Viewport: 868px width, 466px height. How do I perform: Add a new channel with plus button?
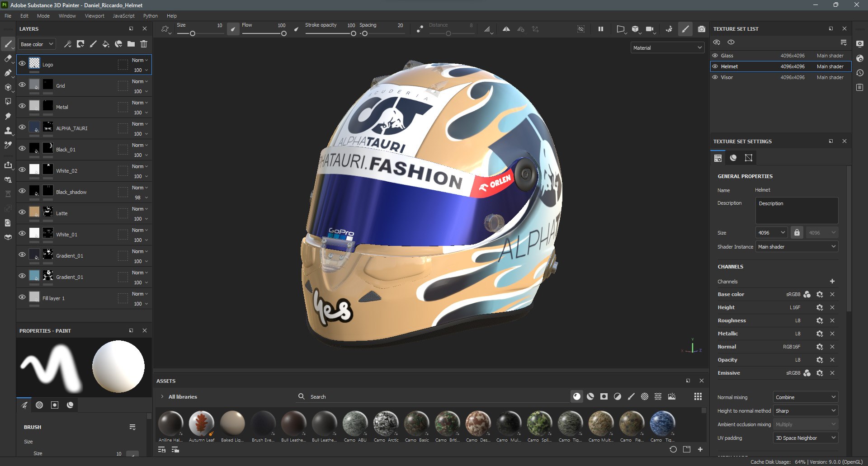pyautogui.click(x=832, y=281)
